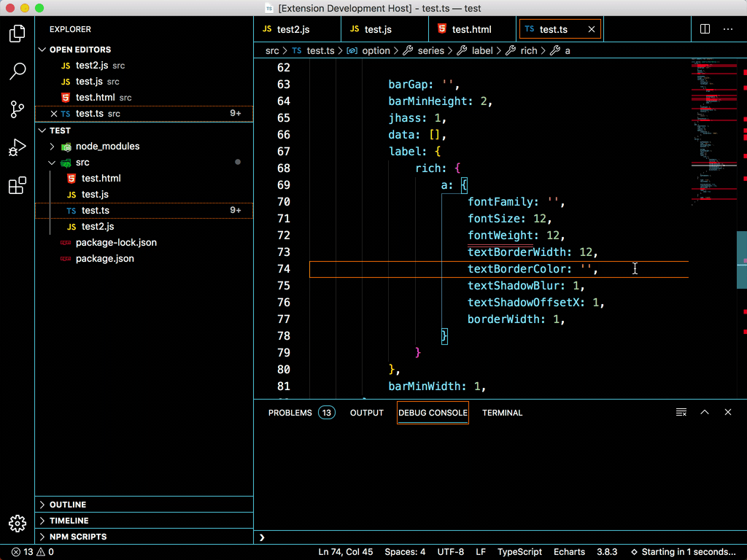The width and height of the screenshot is (747, 560).
Task: Open the TERMINAL panel tab
Action: 502,412
